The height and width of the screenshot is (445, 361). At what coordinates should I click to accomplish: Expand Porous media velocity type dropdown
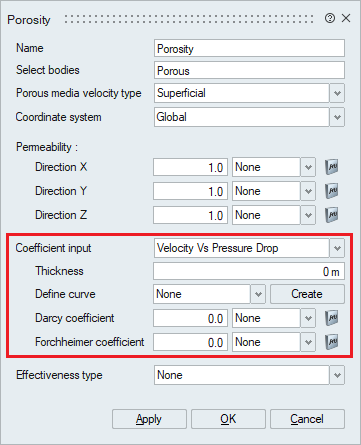click(x=337, y=93)
